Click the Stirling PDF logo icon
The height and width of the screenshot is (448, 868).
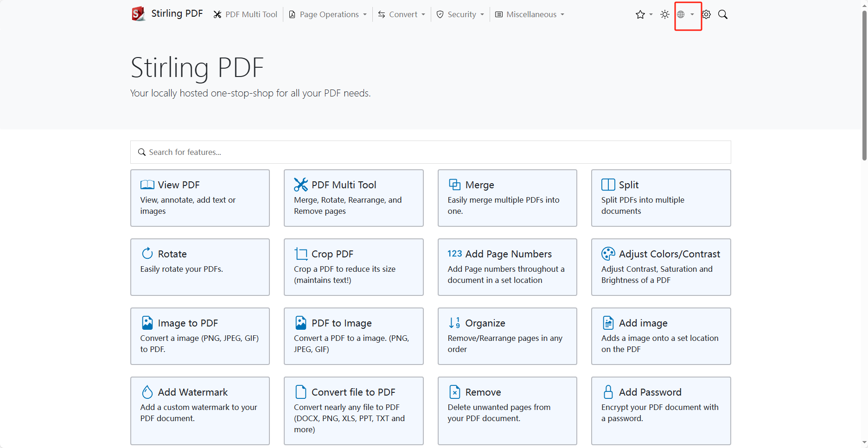point(138,14)
